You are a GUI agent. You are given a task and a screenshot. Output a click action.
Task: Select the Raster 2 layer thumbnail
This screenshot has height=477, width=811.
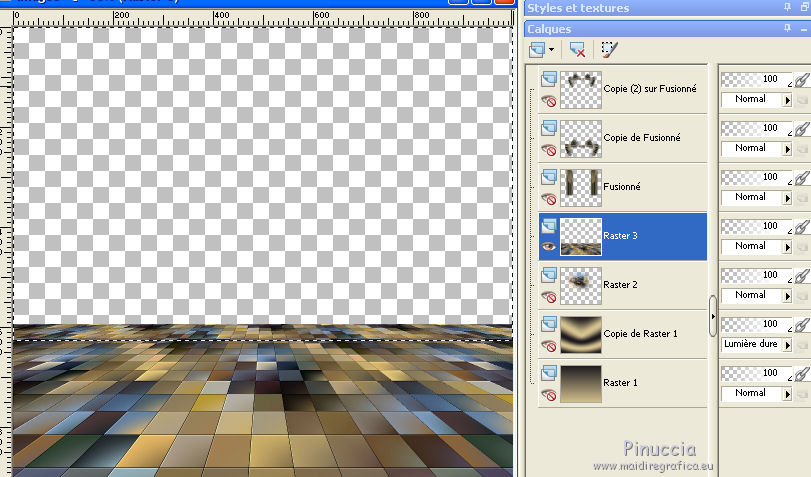tap(581, 285)
